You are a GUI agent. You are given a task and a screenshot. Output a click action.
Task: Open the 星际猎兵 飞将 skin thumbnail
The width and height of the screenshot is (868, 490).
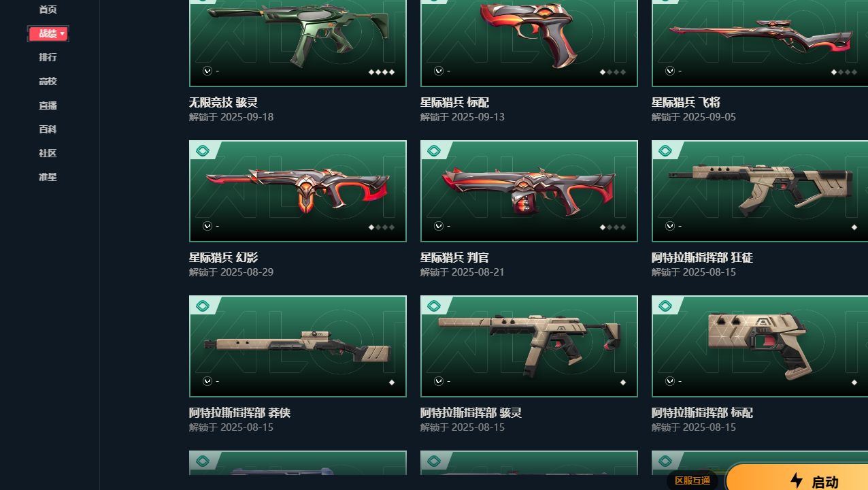(x=760, y=44)
